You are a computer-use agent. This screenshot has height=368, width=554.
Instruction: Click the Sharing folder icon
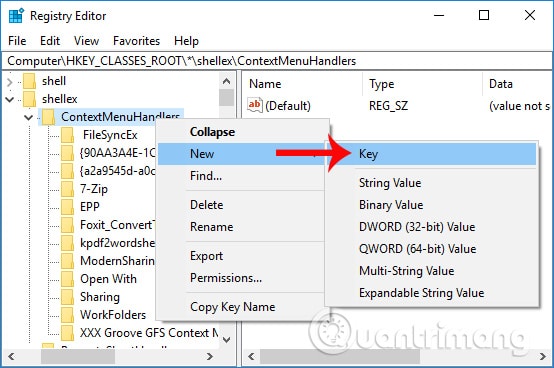click(67, 297)
